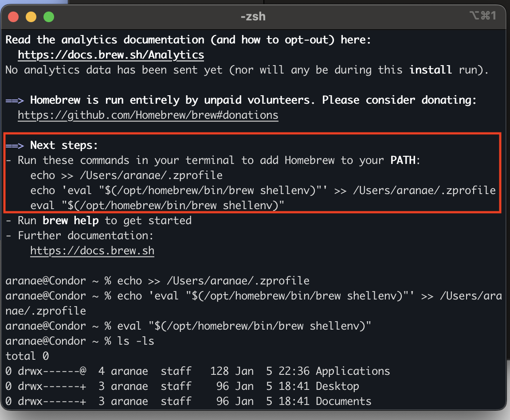Screen dimensions: 510x420
Task: Click 'Homebrew is run entirely by unpaid volunteers' line
Action: tap(241, 100)
